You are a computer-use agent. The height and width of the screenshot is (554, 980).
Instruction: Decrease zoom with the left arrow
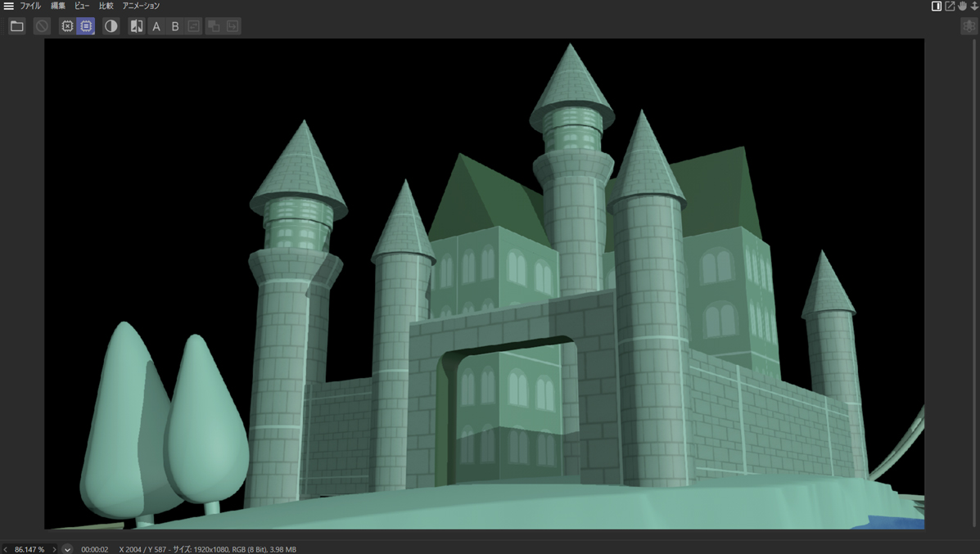[5, 549]
